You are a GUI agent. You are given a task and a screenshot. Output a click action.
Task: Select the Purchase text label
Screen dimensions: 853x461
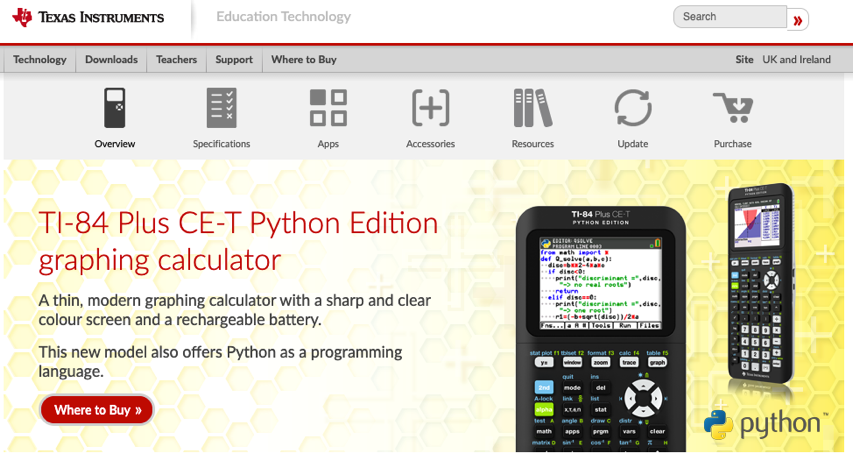coord(733,144)
